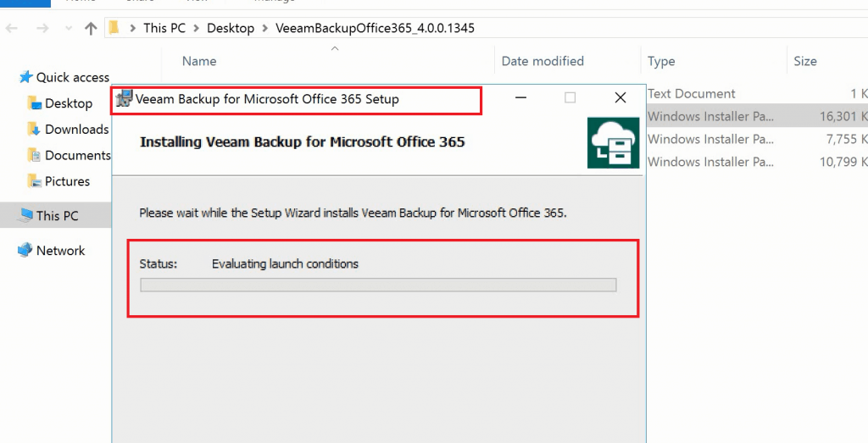868x443 pixels.
Task: Select Documents in the navigation pane
Action: click(77, 155)
